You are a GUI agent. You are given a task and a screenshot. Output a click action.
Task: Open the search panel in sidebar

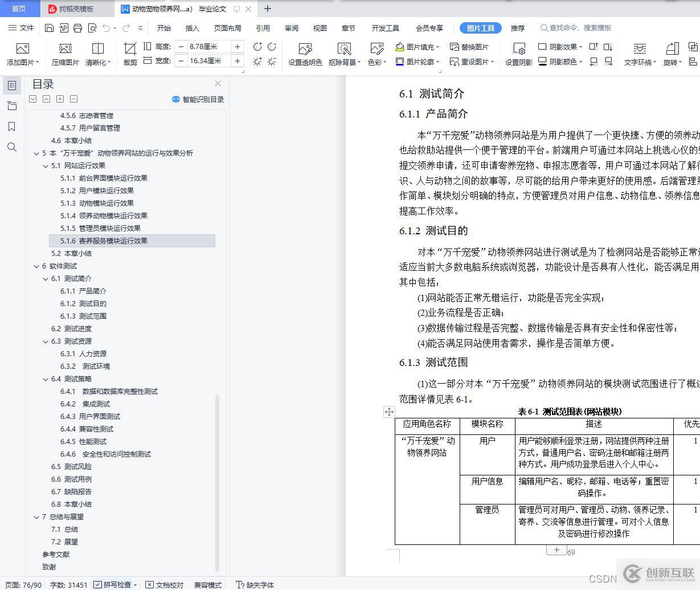[12, 147]
